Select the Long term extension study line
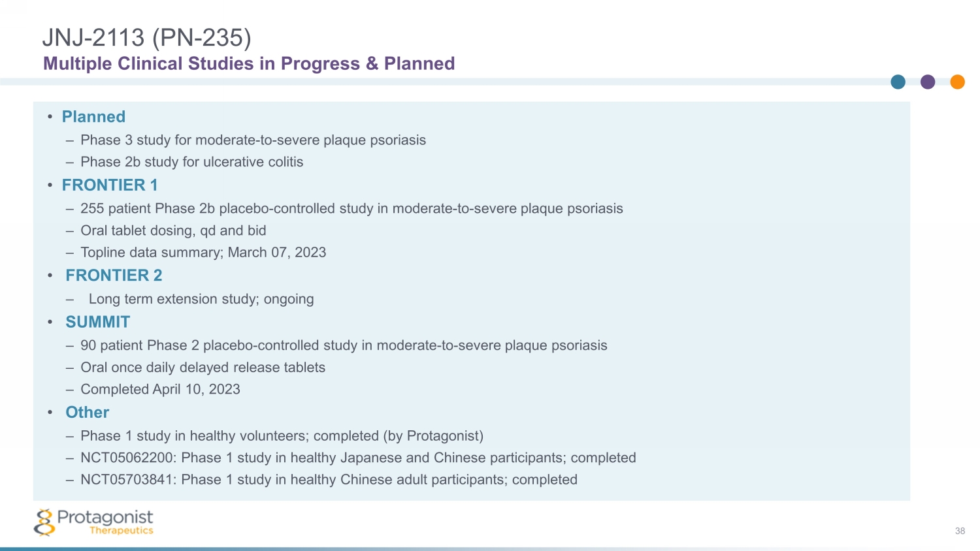This screenshot has height=551, width=980. click(x=201, y=299)
